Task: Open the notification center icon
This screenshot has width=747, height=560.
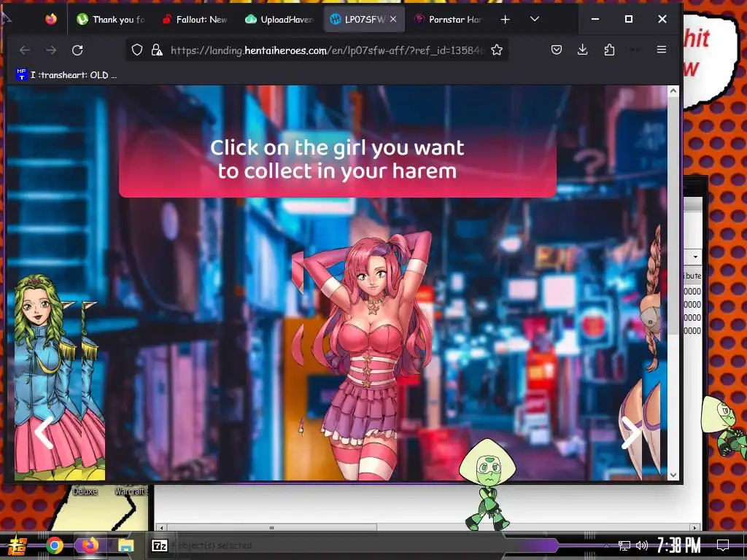Action: [x=723, y=545]
